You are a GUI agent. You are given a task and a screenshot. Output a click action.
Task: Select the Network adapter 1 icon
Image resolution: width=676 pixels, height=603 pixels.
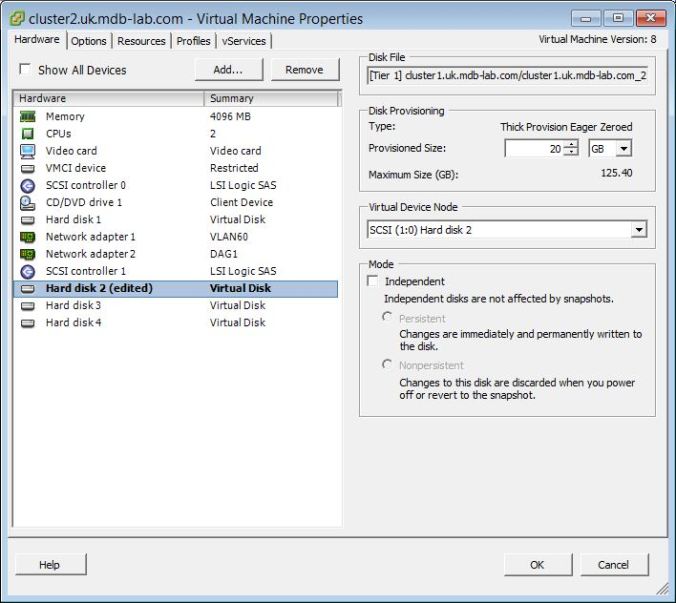tap(27, 237)
